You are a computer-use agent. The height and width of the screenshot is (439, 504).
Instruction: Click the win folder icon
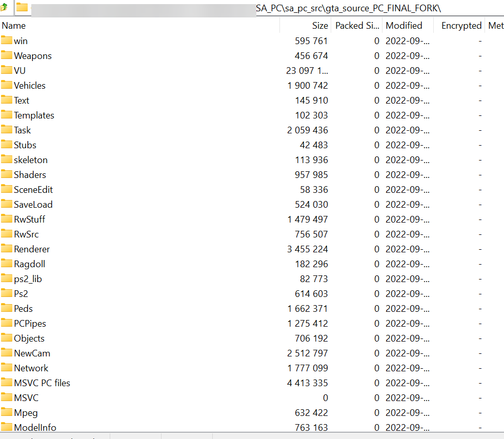[x=7, y=40]
